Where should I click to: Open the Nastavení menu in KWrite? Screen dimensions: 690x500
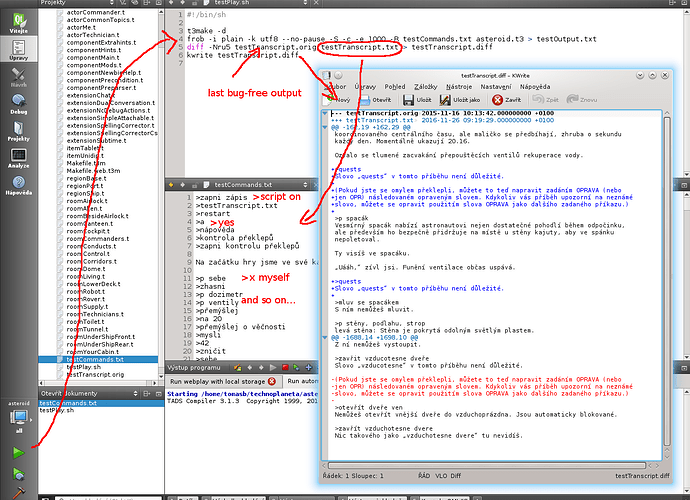[x=496, y=87]
